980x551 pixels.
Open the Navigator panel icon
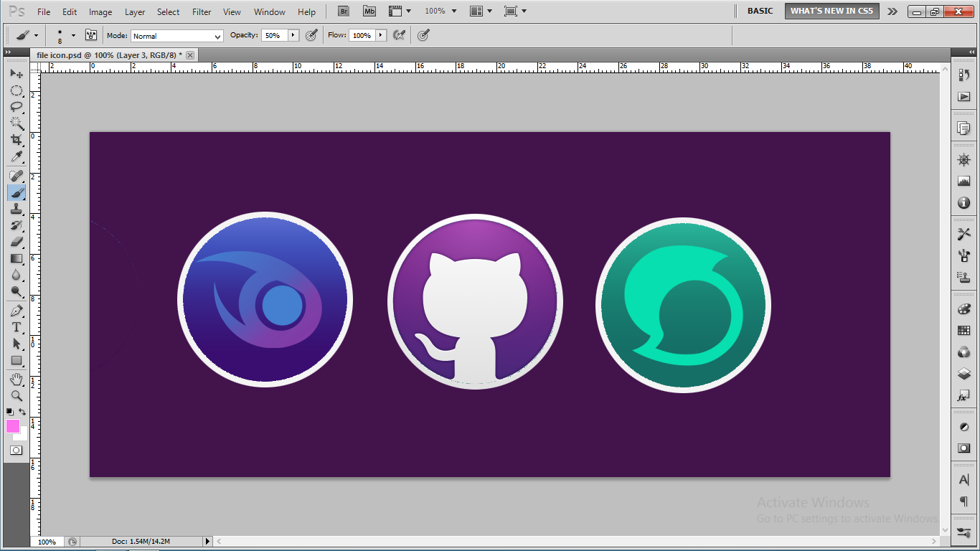(x=963, y=159)
